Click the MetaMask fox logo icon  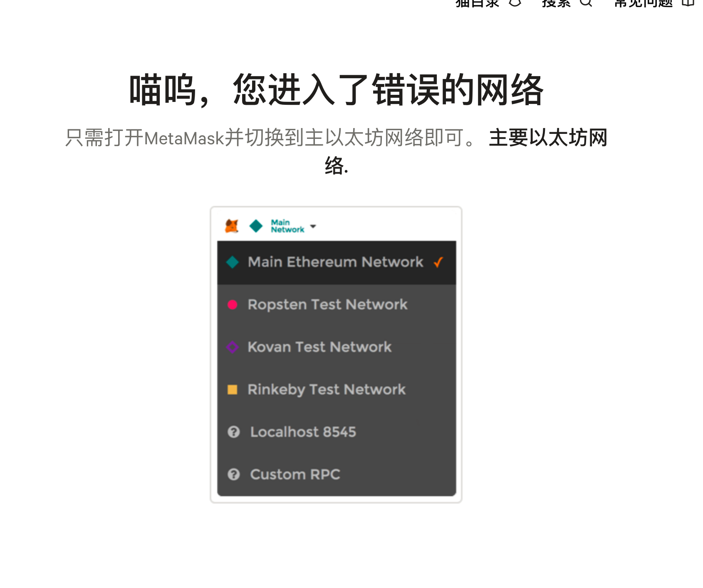pyautogui.click(x=232, y=226)
